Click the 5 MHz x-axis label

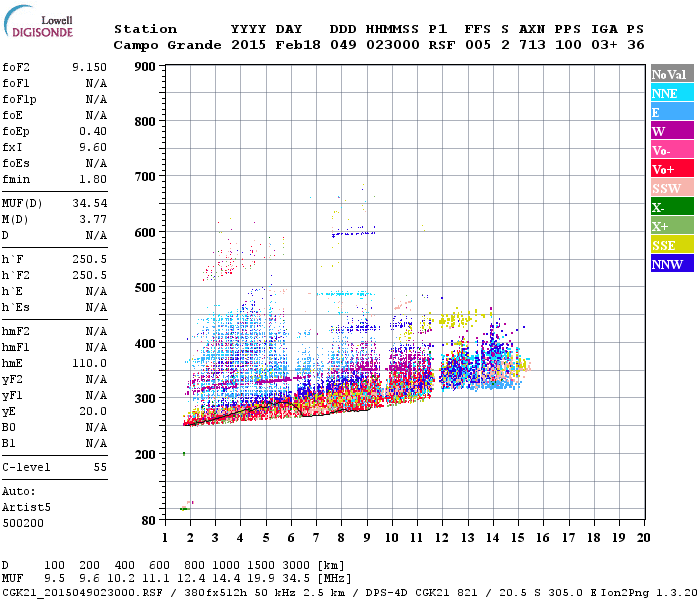pyautogui.click(x=266, y=538)
